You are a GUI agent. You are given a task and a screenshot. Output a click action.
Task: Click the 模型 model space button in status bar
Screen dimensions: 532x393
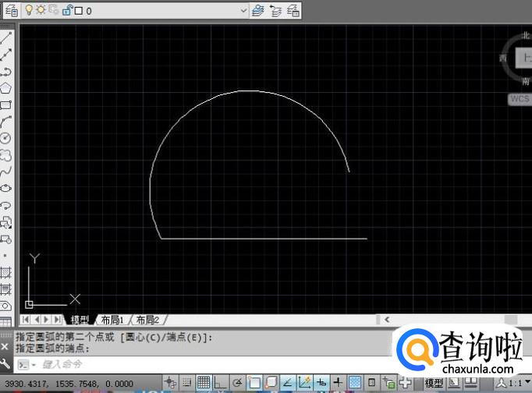(434, 383)
